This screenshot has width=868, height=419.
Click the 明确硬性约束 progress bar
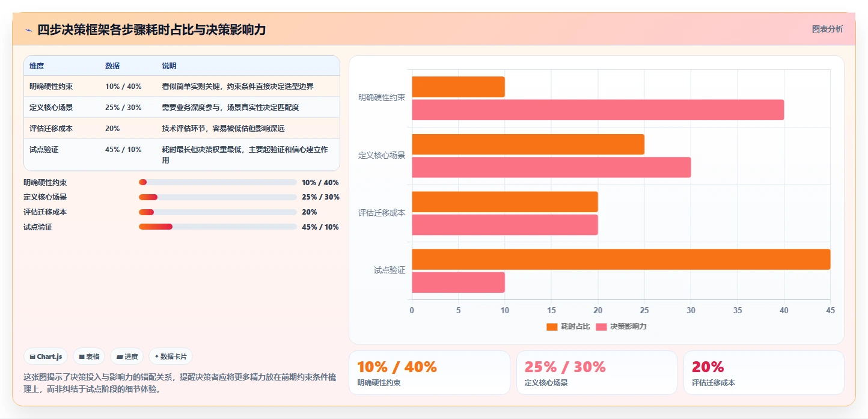click(x=218, y=182)
